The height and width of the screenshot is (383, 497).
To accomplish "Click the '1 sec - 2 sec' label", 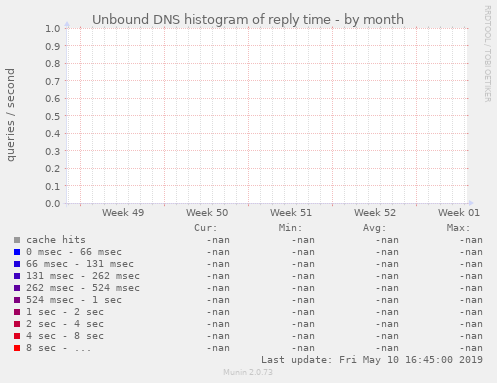I will click(x=65, y=312).
